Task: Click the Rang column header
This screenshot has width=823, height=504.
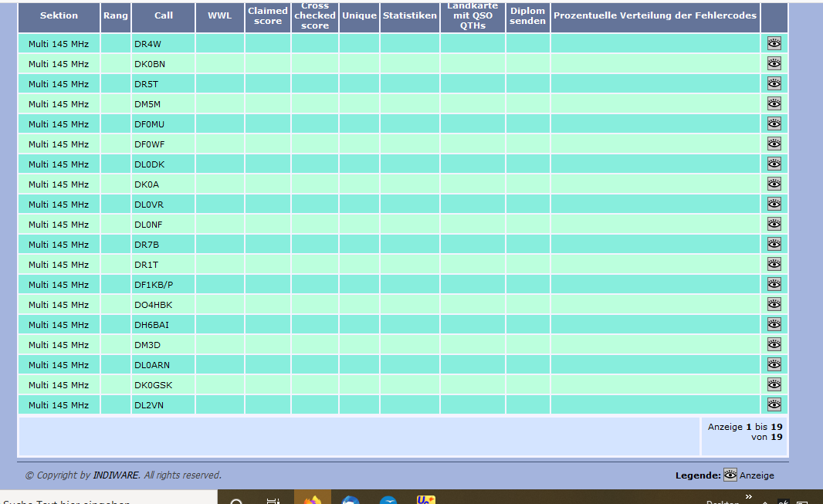Action: pyautogui.click(x=116, y=15)
